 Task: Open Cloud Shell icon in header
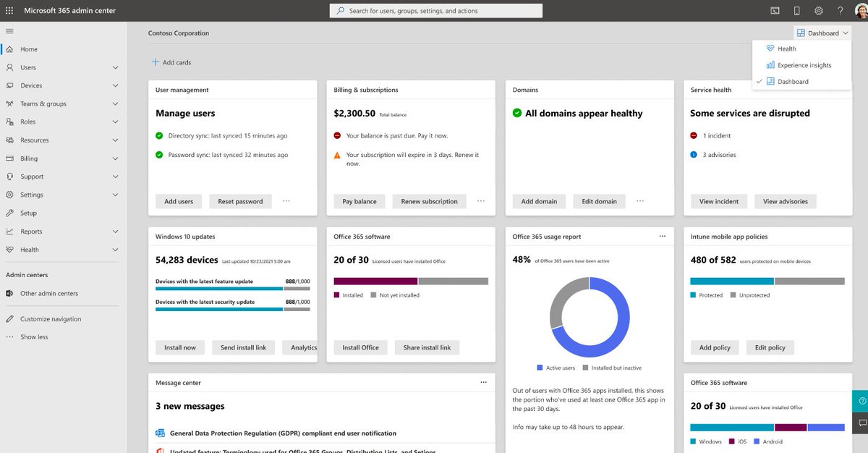click(775, 11)
